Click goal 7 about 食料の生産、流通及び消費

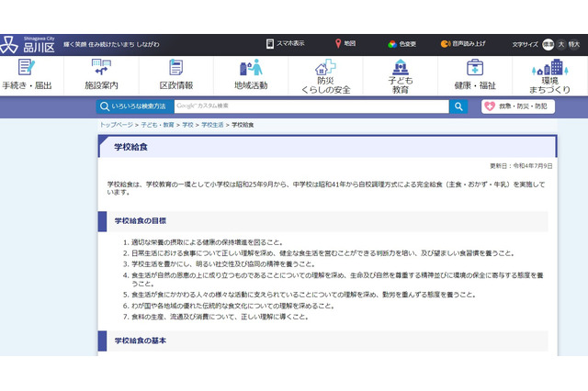pyautogui.click(x=220, y=317)
